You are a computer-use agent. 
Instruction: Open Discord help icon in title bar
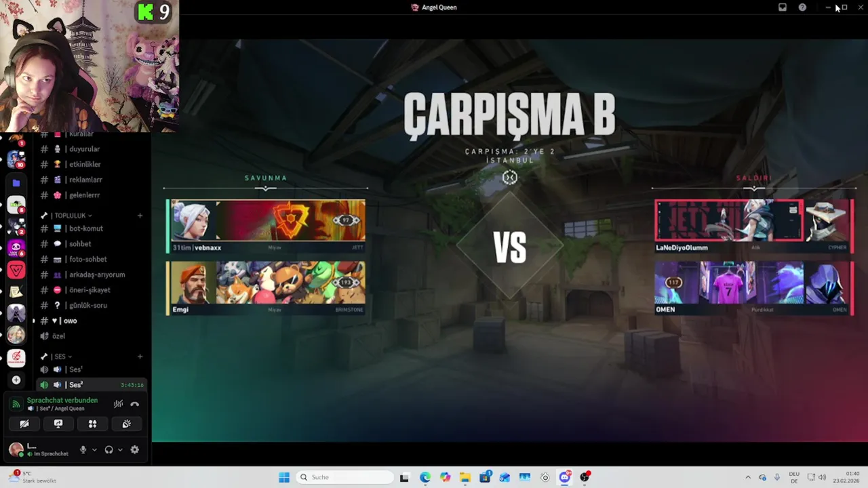click(x=802, y=7)
